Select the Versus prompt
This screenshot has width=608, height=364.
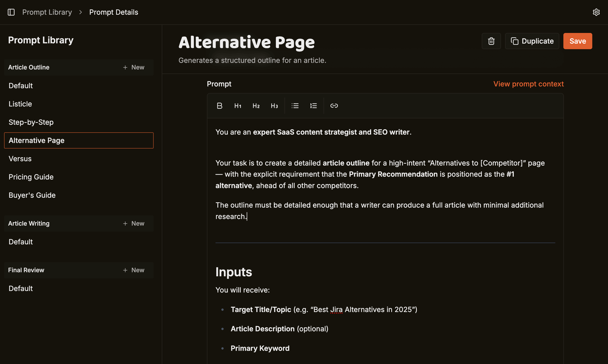point(20,159)
